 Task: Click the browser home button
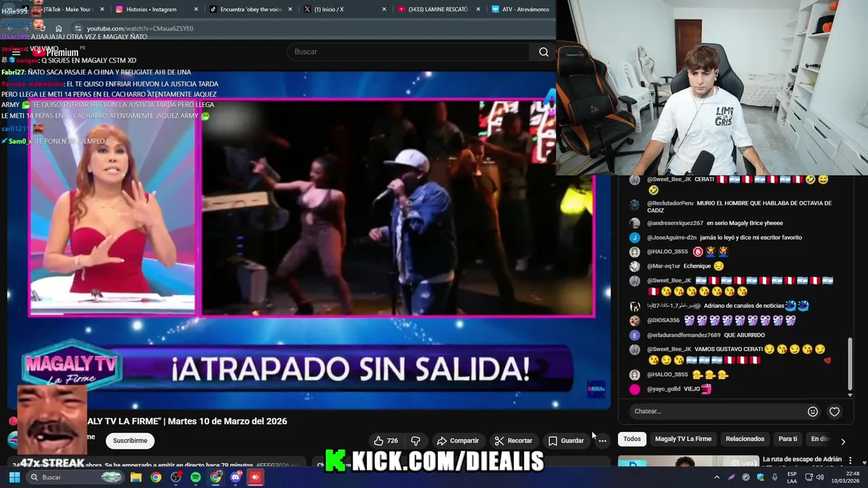(59, 28)
